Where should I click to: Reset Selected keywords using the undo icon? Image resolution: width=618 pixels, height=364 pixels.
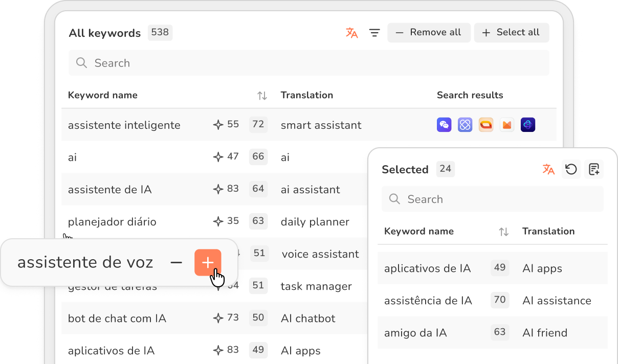(x=571, y=169)
